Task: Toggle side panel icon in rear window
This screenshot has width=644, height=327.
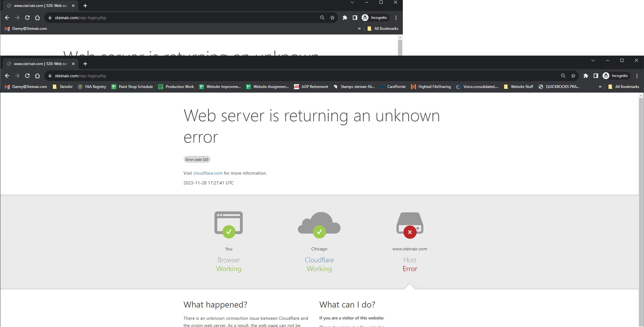Action: point(355,18)
